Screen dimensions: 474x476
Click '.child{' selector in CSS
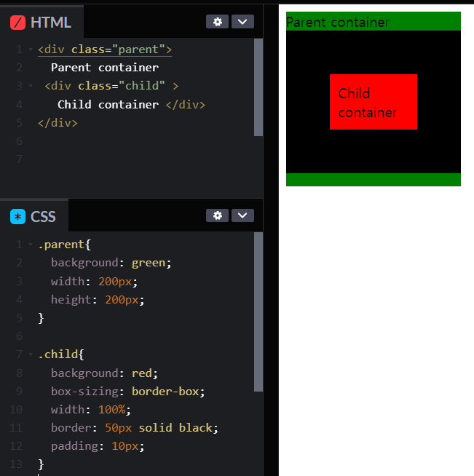61,354
